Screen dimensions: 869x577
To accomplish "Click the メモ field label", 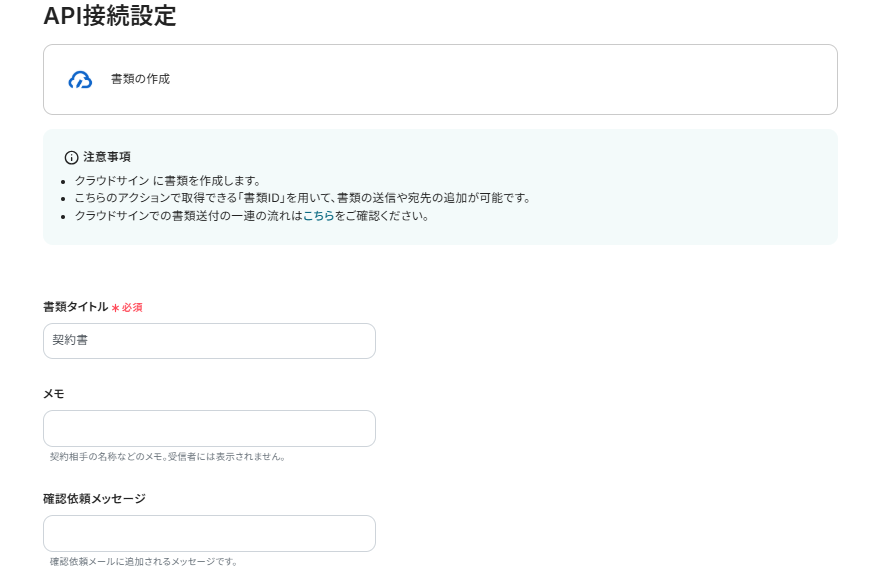I will point(54,394).
